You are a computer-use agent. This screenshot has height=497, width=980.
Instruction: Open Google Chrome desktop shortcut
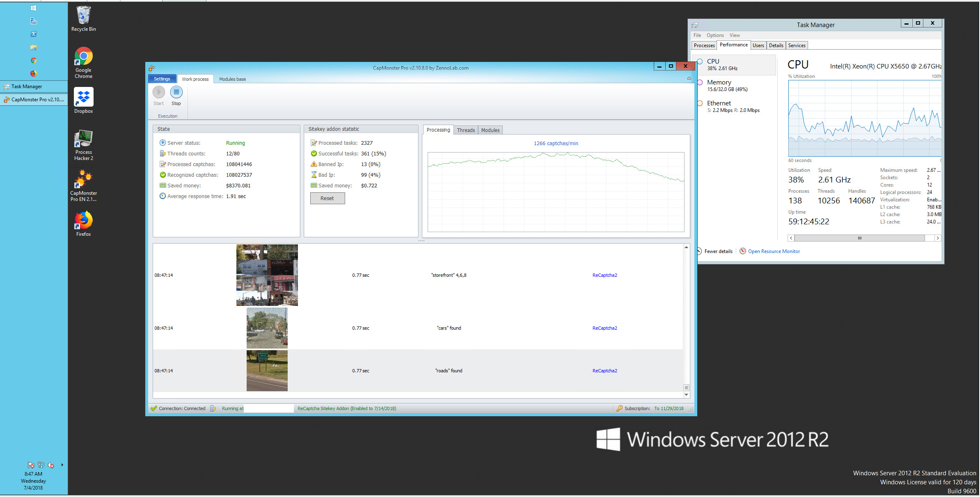click(83, 63)
